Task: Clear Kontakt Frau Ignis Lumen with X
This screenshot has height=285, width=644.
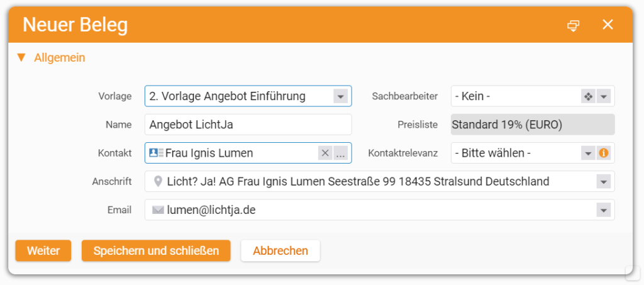Action: (325, 153)
